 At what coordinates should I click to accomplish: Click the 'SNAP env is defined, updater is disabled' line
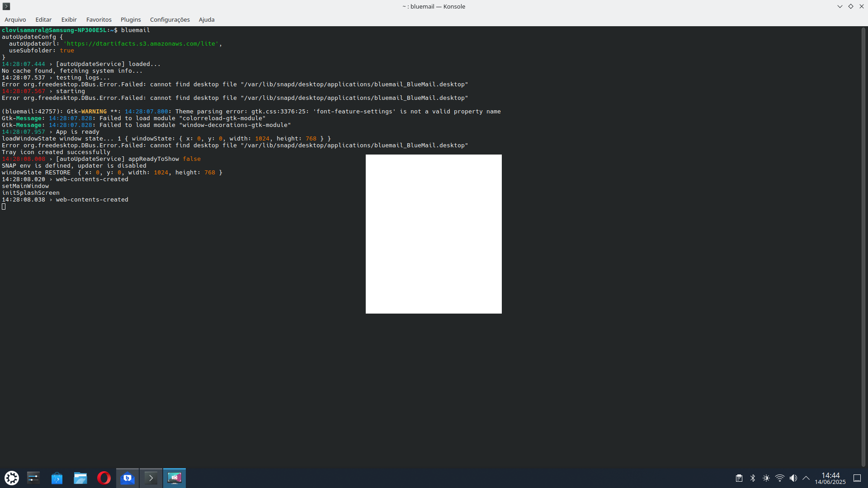click(x=74, y=166)
